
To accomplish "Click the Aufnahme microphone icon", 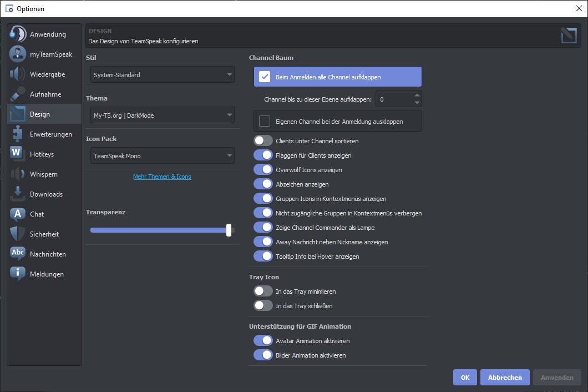I will pyautogui.click(x=18, y=94).
